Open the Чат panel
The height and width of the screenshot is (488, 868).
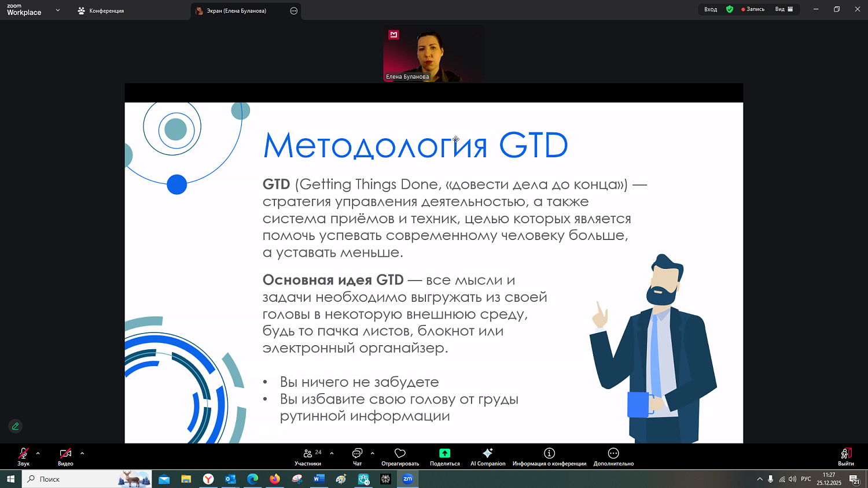[x=356, y=456]
